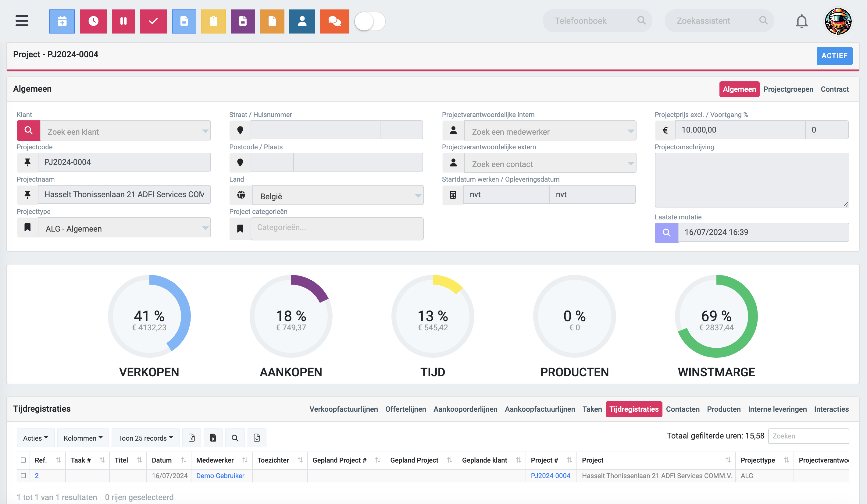Image resolution: width=867 pixels, height=504 pixels.
Task: Click the calculator icon beside Startdatum werken
Action: [453, 195]
